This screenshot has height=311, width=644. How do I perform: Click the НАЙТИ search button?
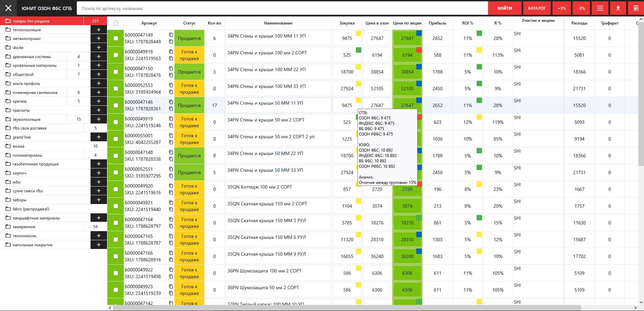(504, 8)
